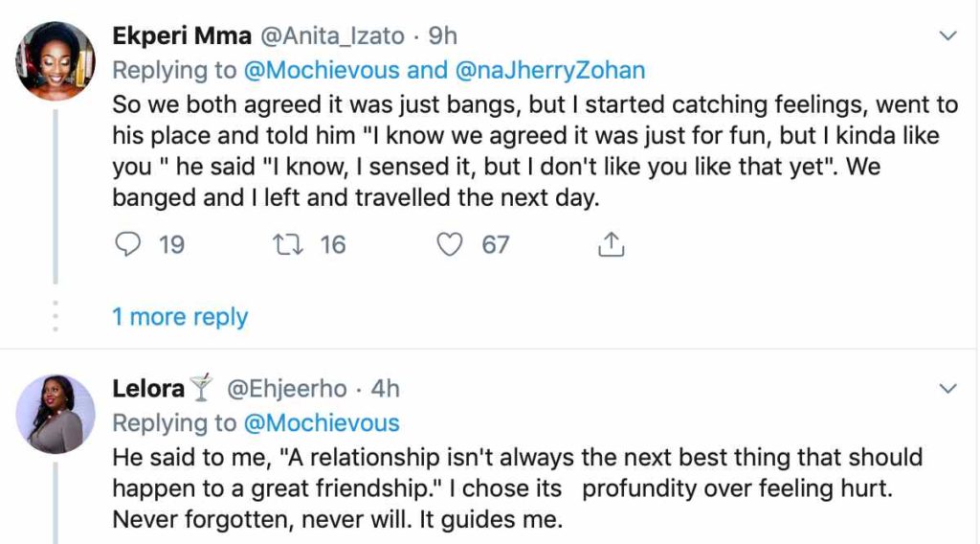Open the 9h timestamp of the tweet
Screen dimensions: 980x544
tap(442, 36)
